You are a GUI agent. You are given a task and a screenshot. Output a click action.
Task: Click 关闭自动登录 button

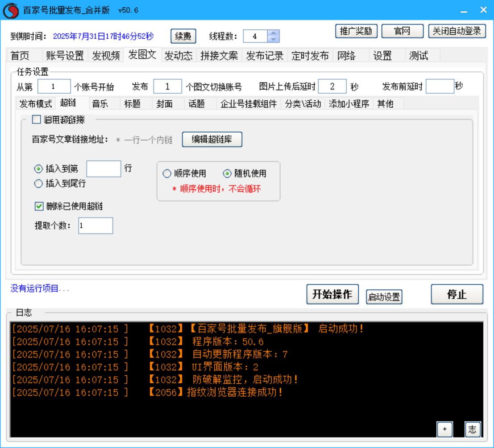[x=457, y=31]
